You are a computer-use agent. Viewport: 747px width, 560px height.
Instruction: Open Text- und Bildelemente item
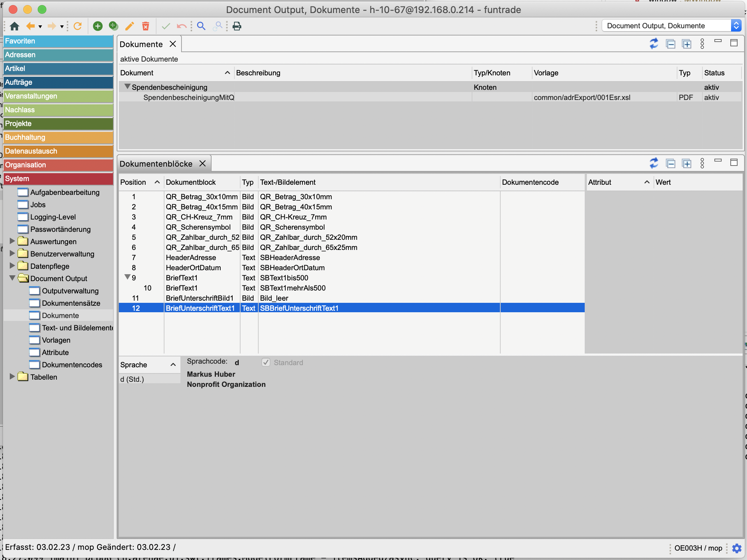(x=77, y=328)
